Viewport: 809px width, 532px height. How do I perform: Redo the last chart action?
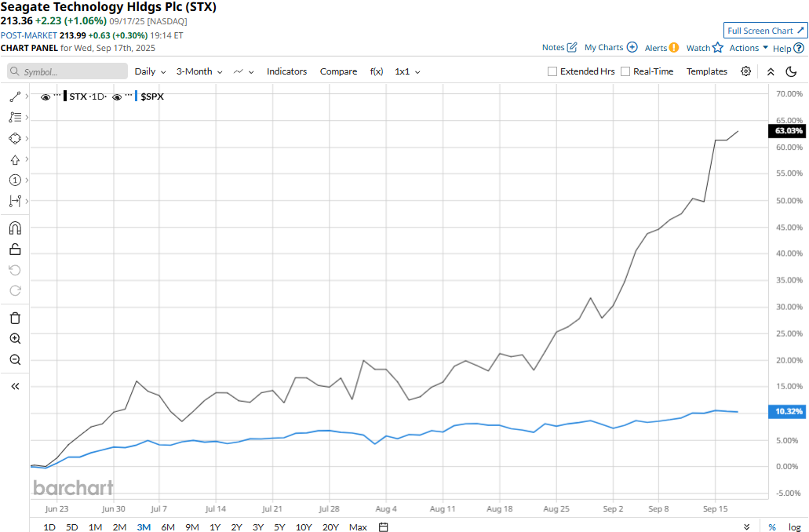(x=15, y=290)
